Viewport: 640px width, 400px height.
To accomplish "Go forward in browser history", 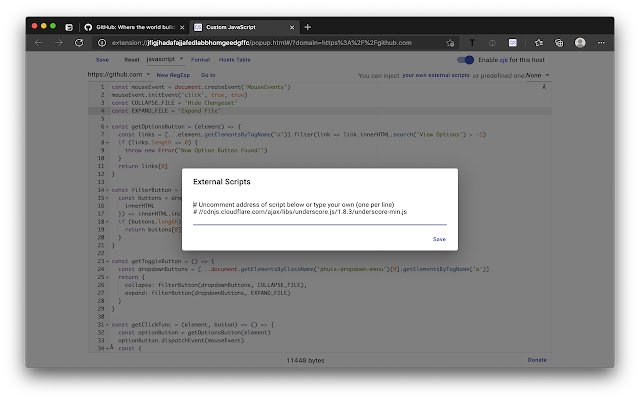I will (x=59, y=42).
